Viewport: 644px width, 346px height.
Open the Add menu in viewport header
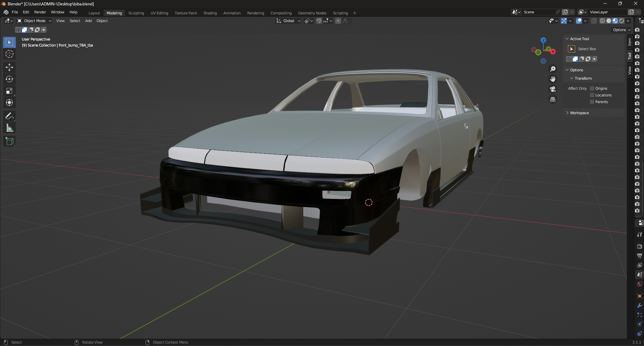pos(88,21)
